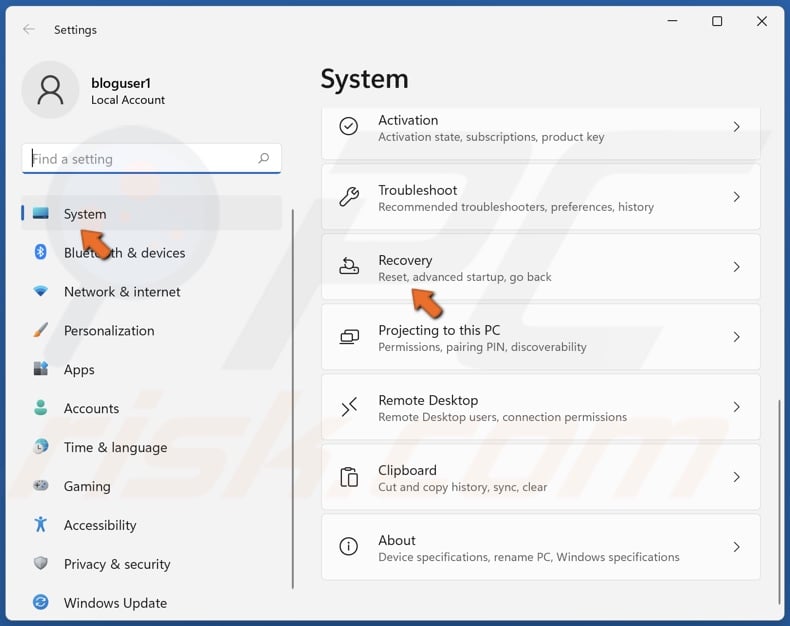This screenshot has width=790, height=626.
Task: Open About using its right chevron
Action: click(x=737, y=547)
